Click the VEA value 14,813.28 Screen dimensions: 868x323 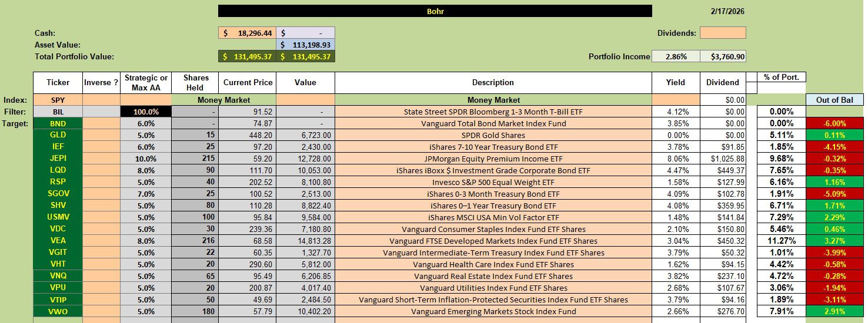coord(305,241)
